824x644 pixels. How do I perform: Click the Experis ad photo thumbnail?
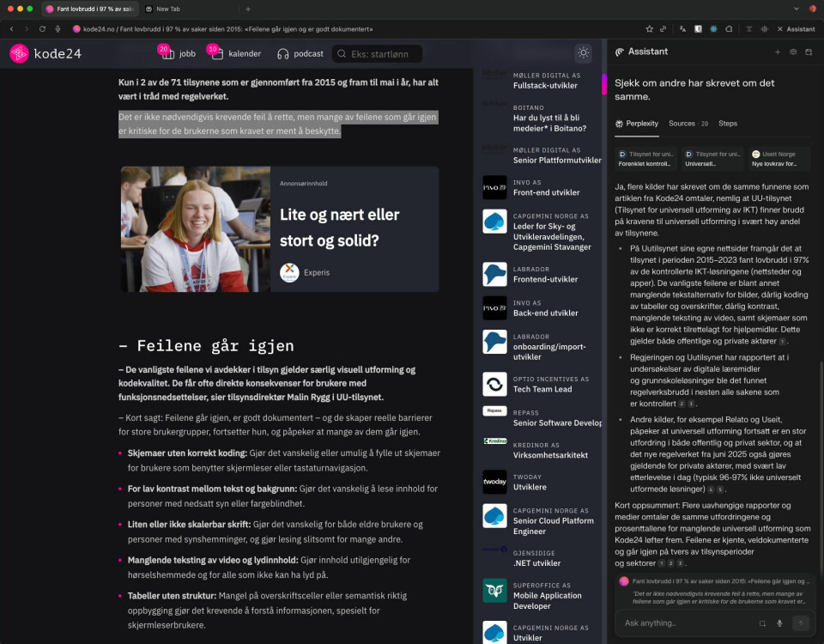click(x=196, y=229)
